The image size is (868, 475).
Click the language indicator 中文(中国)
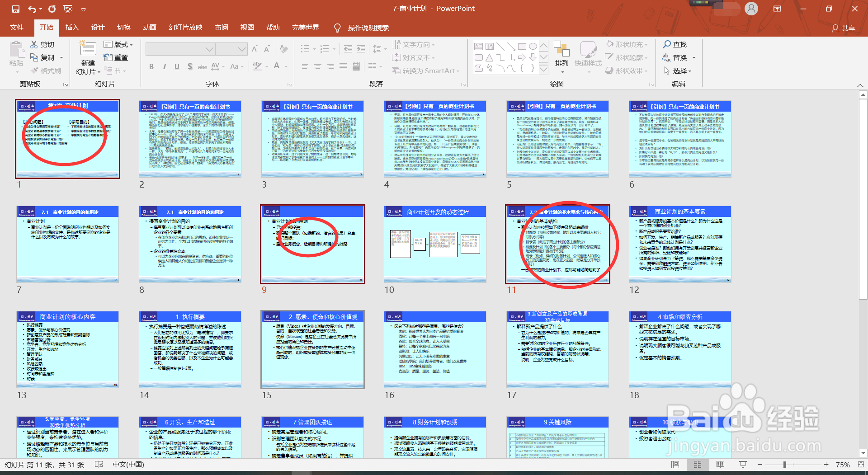(x=128, y=465)
